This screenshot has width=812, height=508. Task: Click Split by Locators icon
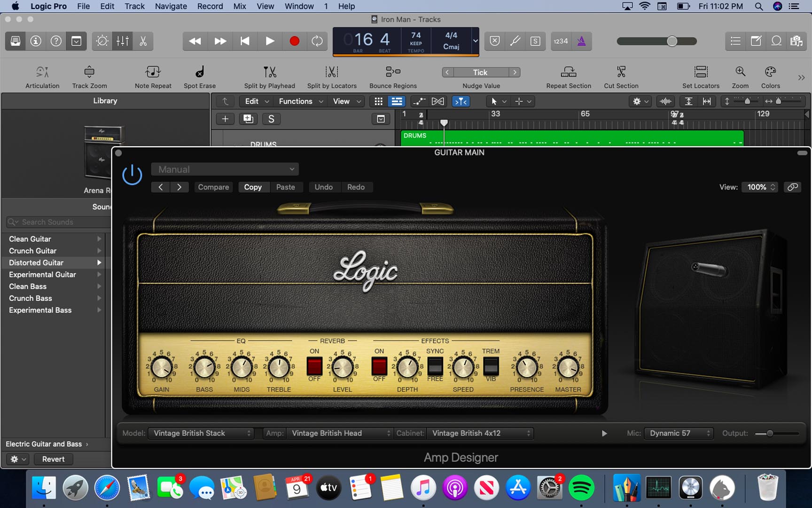[x=332, y=71]
